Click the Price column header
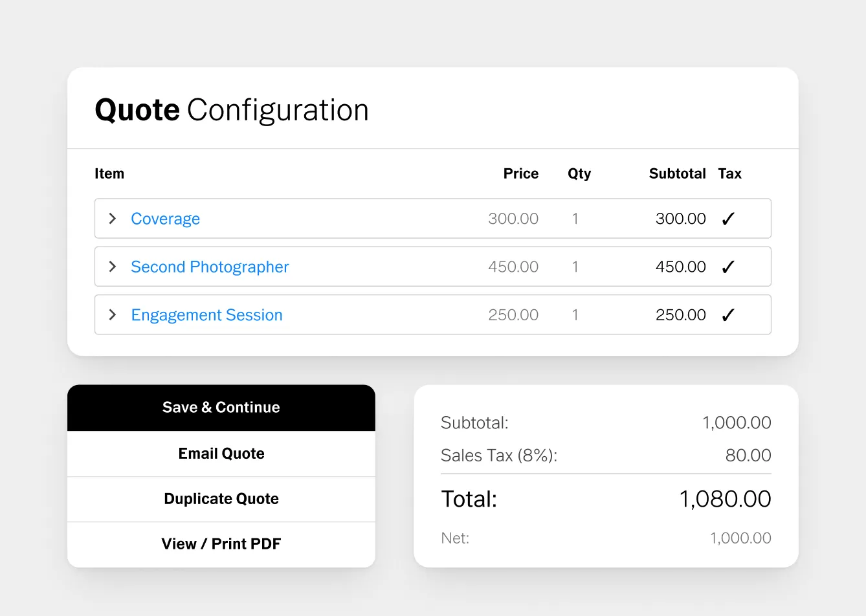Viewport: 866px width, 616px height. [x=521, y=173]
